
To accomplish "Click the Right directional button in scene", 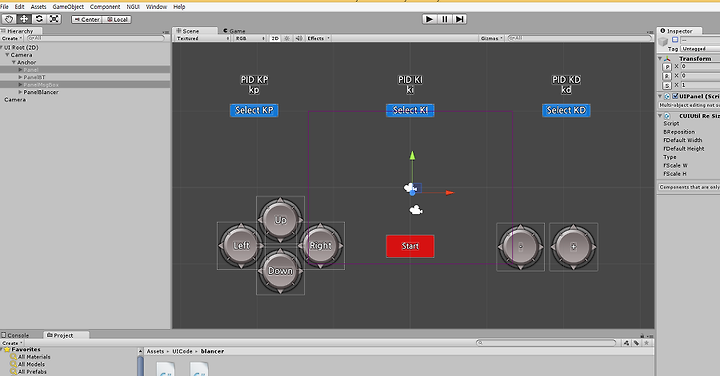I will click(321, 246).
